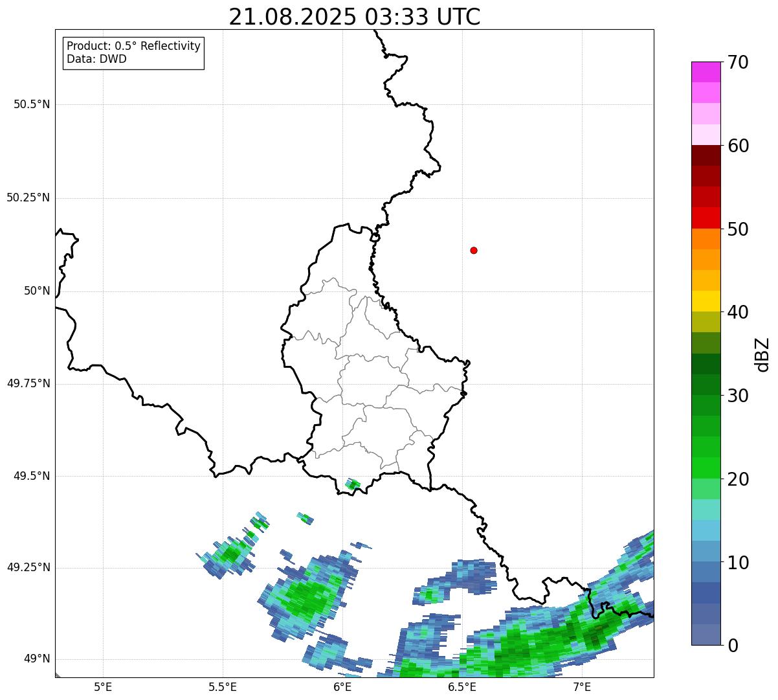Click the 6.5°E longitude label
The height and width of the screenshot is (700, 778).
463,686
